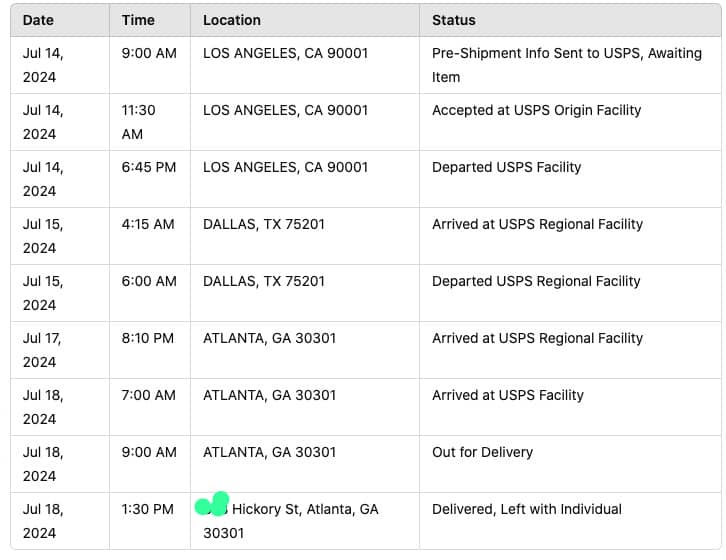726x560 pixels.
Task: Select the 8:10 PM time entry
Action: coord(147,338)
